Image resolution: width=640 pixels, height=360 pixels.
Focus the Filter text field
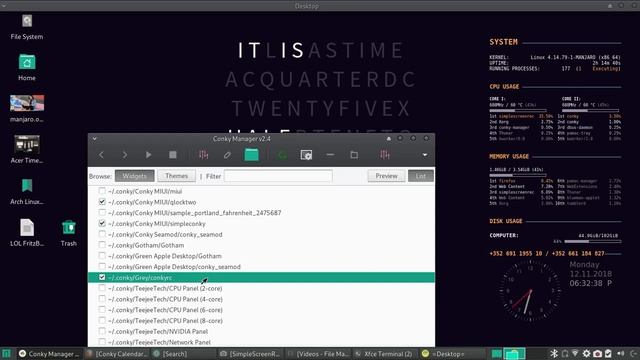point(278,176)
